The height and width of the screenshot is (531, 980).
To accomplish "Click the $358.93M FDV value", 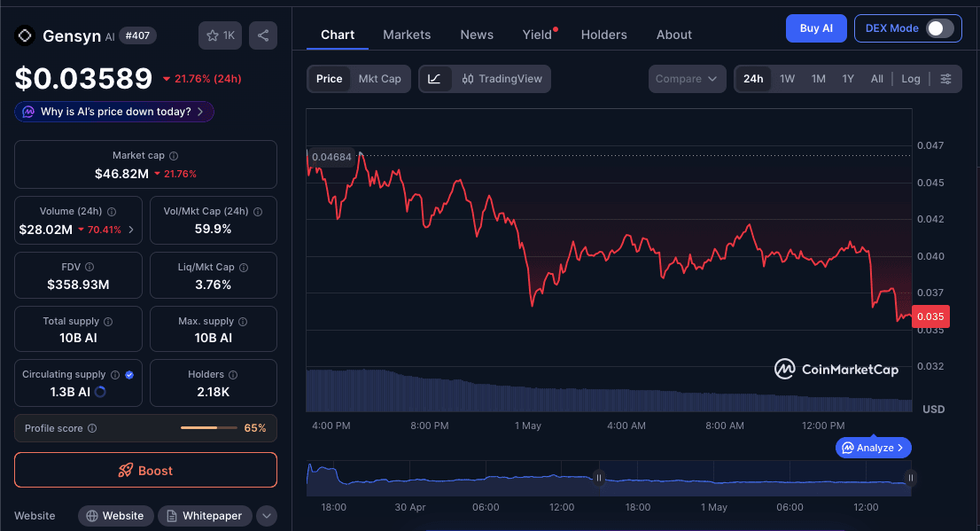I will 78,285.
